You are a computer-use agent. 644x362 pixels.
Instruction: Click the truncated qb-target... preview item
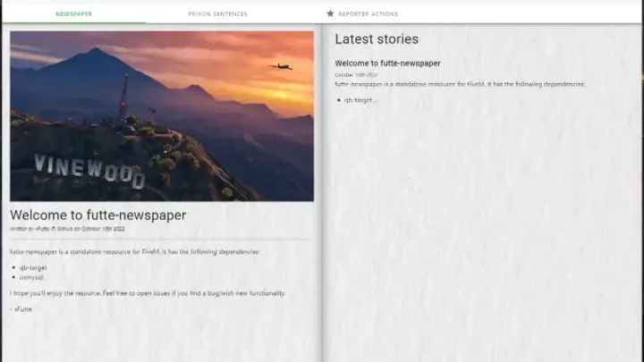pyautogui.click(x=360, y=100)
